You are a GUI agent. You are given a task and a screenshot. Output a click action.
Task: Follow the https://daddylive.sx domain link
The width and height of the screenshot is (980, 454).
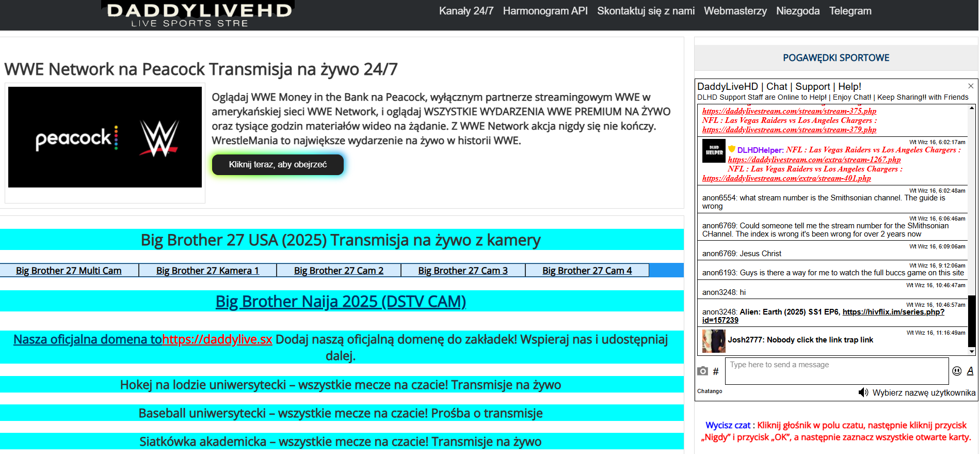[217, 339]
